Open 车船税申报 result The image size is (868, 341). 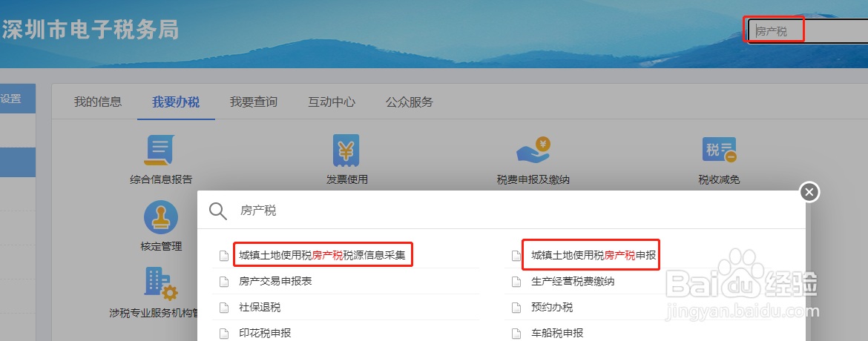point(557,334)
